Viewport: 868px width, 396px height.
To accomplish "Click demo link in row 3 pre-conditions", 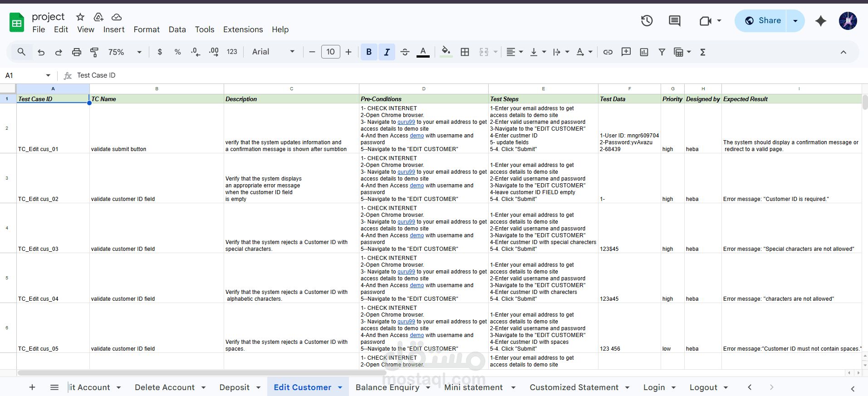I will click(x=417, y=186).
